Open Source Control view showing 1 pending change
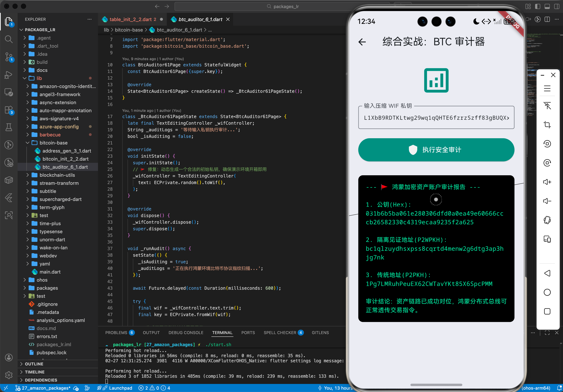This screenshot has height=392, width=563. (x=9, y=57)
